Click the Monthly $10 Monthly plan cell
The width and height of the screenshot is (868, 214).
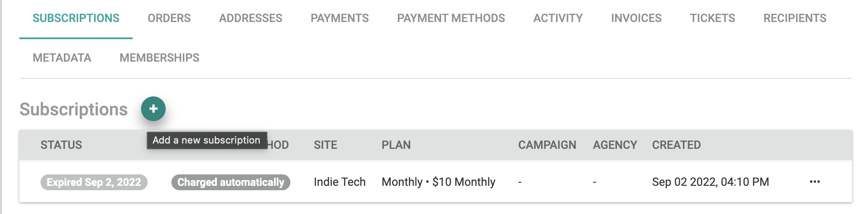click(438, 182)
